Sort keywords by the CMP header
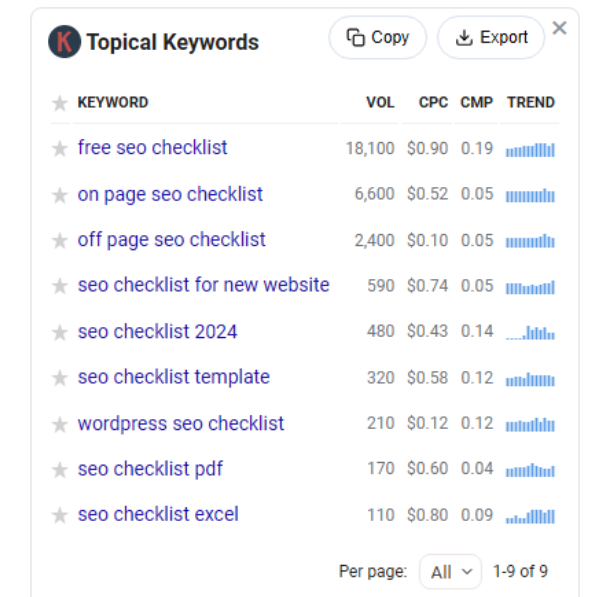The width and height of the screenshot is (601, 597). click(476, 102)
